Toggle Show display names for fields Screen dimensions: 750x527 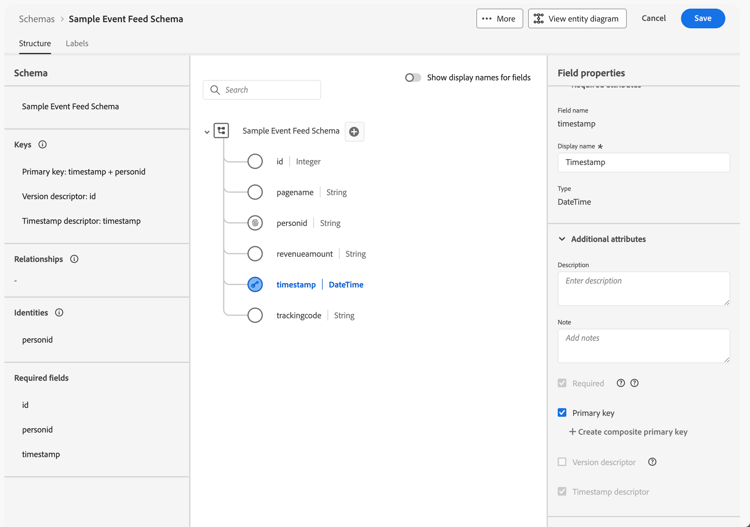point(412,77)
